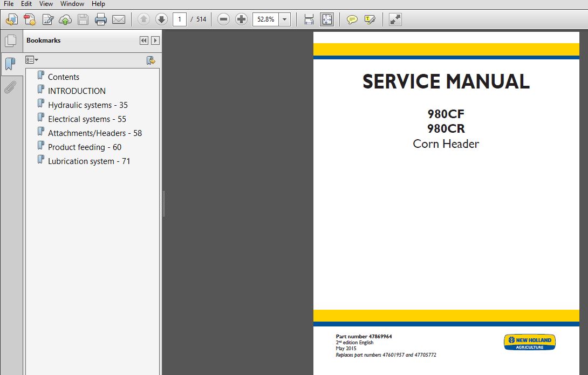Open the File menu
Viewport: 588px width, 375px height.
(x=8, y=4)
